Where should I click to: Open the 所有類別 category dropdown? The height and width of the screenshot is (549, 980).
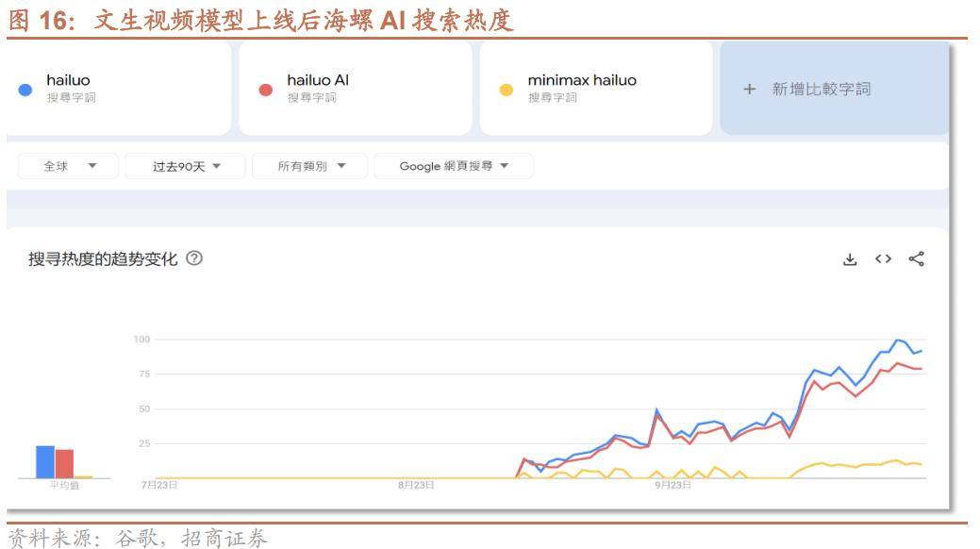(x=310, y=166)
